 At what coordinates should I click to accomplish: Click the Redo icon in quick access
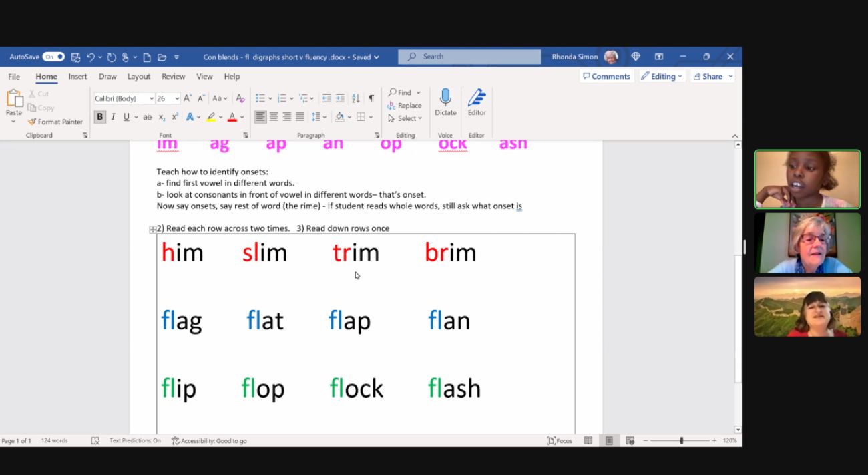tap(112, 57)
